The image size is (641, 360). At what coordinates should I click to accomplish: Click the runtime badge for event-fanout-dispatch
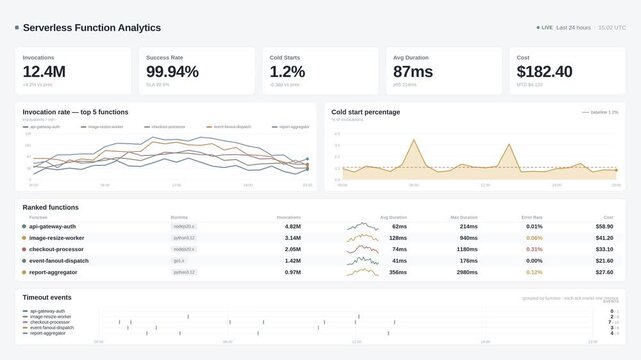click(x=179, y=261)
